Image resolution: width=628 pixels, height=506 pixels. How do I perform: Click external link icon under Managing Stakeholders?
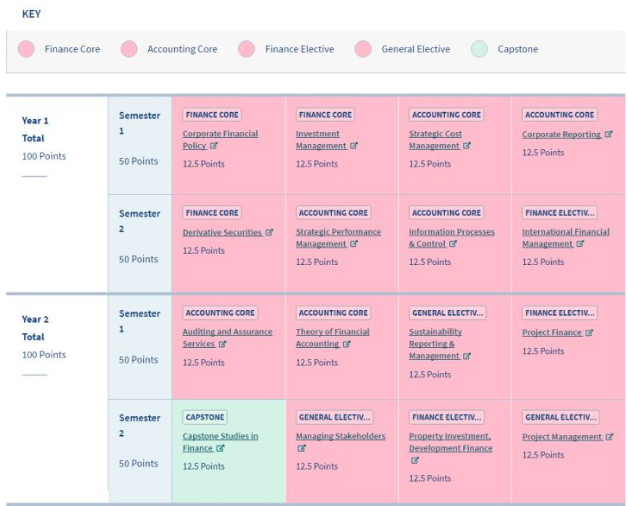click(x=302, y=448)
